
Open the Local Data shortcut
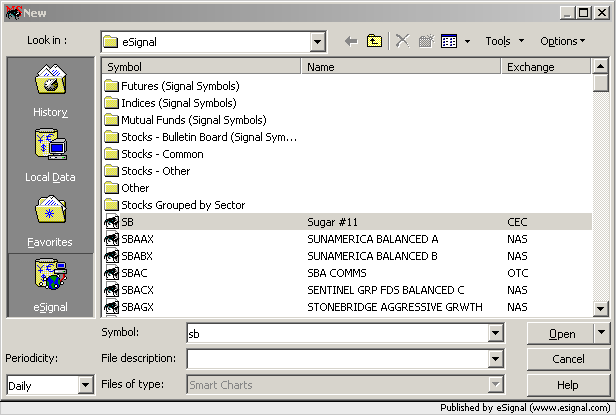[50, 155]
